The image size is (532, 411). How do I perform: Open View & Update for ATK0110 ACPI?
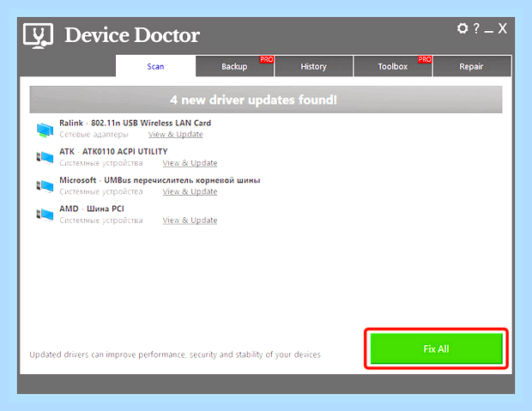190,163
